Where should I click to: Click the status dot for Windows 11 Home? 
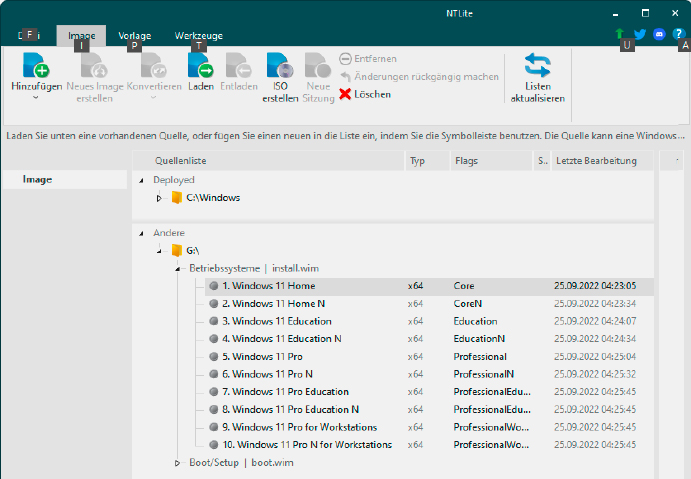(x=214, y=286)
